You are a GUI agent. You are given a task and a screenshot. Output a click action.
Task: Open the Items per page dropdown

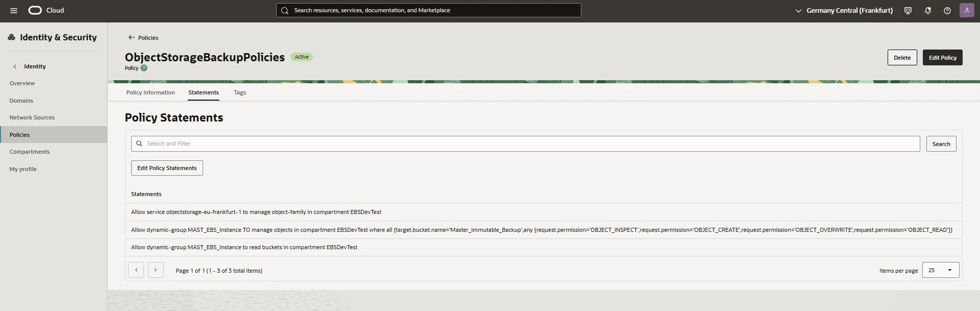coord(941,270)
